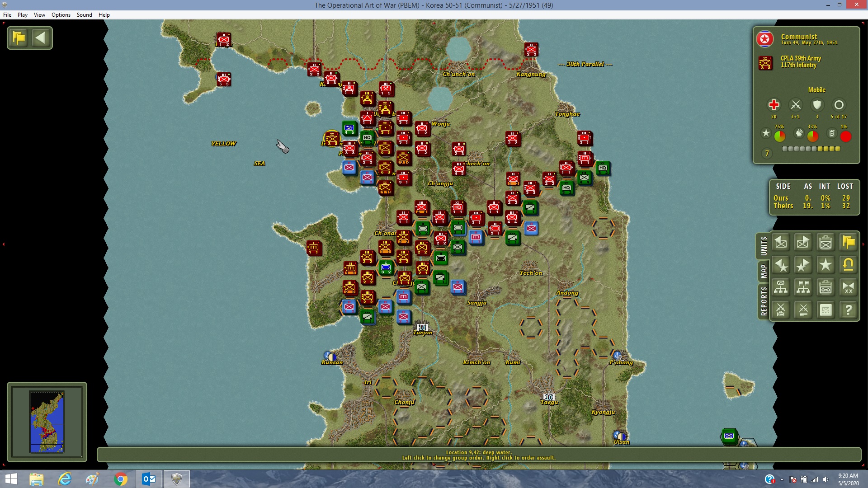The height and width of the screenshot is (488, 868).
Task: Click the yellow flag button at top left
Action: pos(19,38)
